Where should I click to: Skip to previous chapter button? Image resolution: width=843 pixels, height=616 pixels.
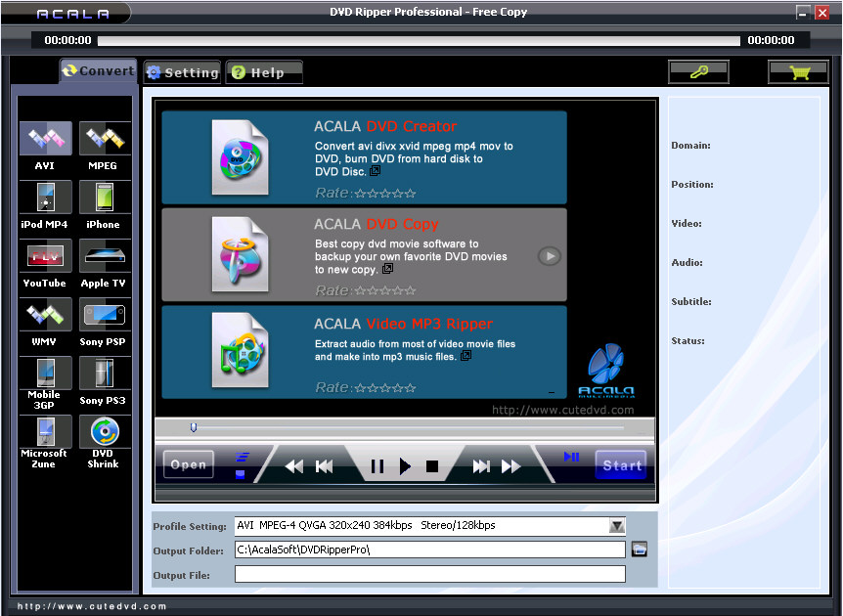pyautogui.click(x=324, y=466)
